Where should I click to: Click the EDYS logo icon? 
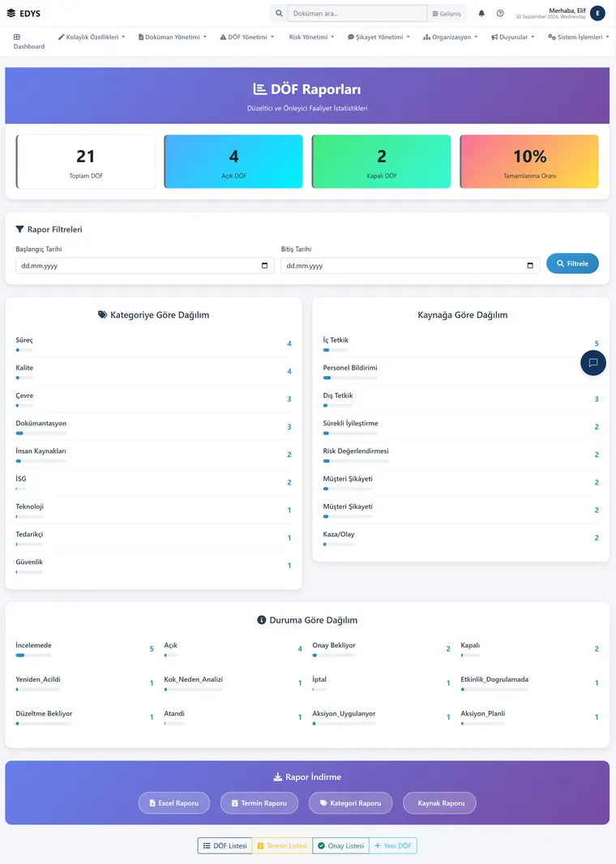click(x=11, y=13)
